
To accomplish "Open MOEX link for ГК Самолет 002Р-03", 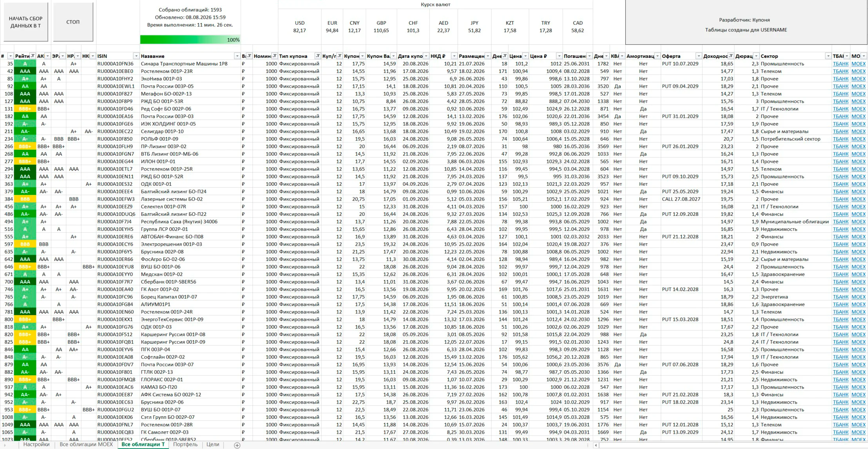I will click(x=858, y=432).
